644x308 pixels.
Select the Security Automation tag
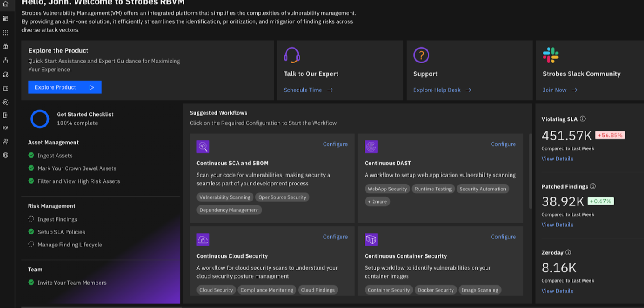click(x=483, y=189)
